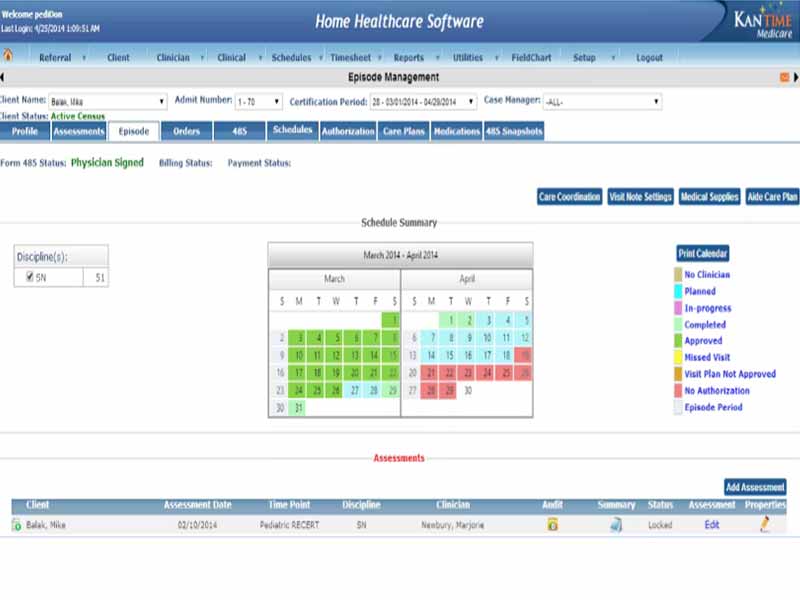
Task: Click the Edit assessment link
Action: point(711,525)
